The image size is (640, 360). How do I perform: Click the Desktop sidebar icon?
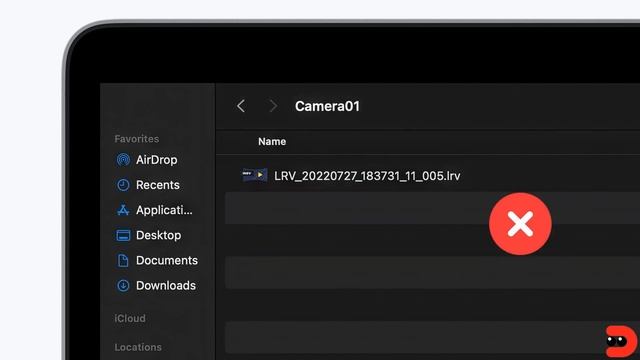pos(123,236)
